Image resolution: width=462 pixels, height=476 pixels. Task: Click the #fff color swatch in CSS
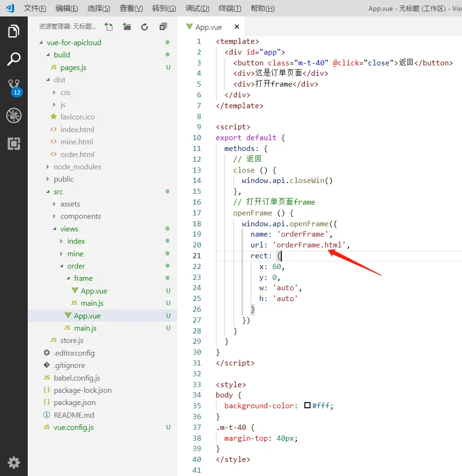click(308, 405)
